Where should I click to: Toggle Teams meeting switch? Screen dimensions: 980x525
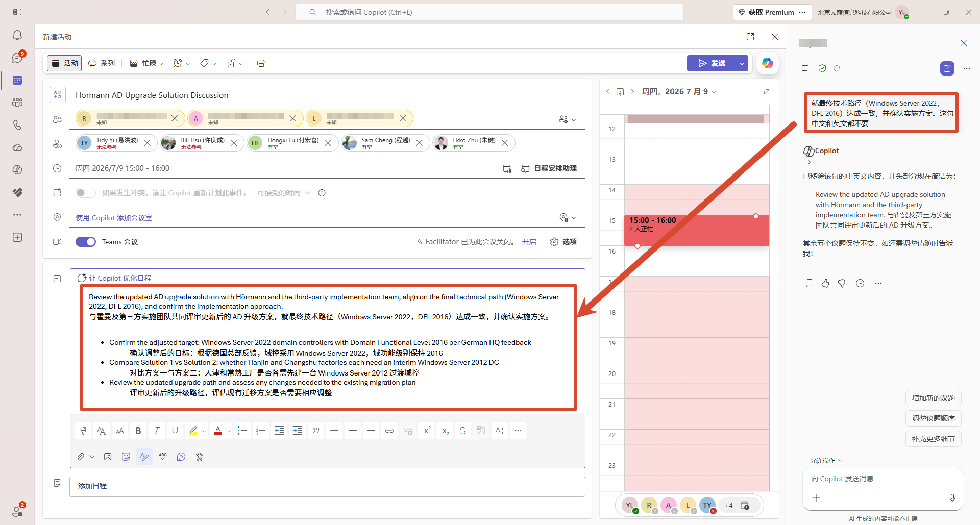point(86,242)
